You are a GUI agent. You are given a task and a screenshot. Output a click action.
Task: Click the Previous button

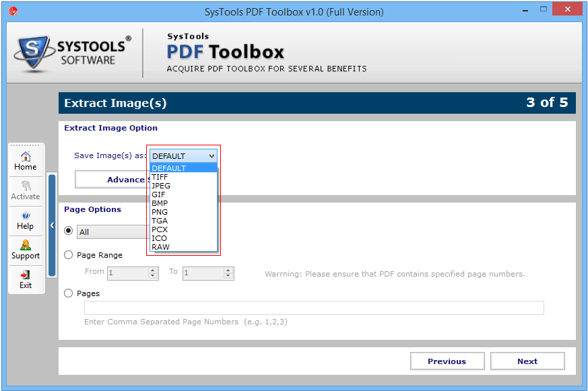(x=447, y=361)
